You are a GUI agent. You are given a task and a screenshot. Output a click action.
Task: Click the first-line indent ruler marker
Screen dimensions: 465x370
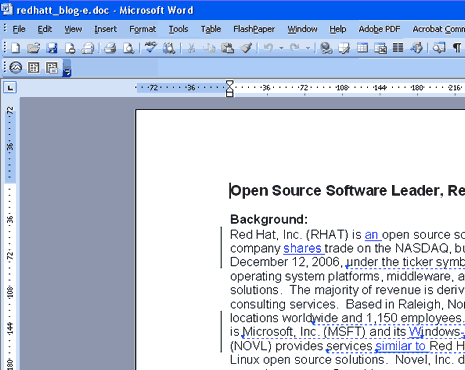[230, 84]
